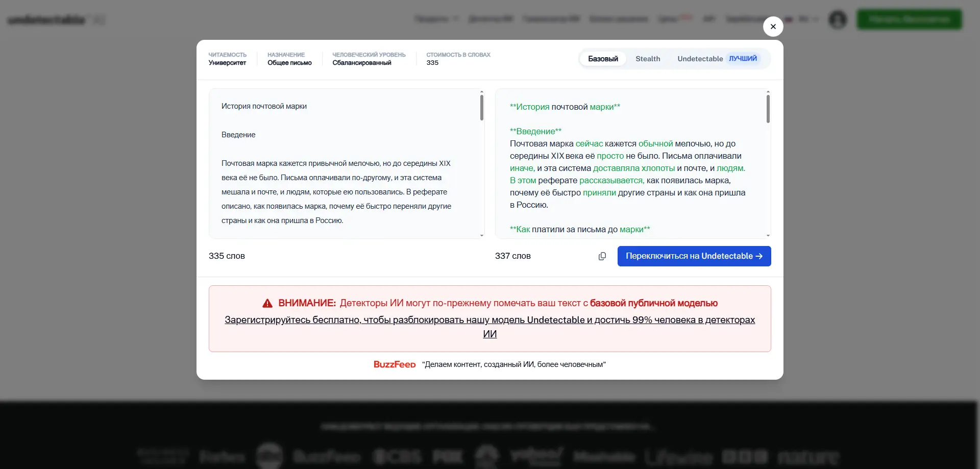Click the red warning triangle icon
Viewport: 980px width, 469px height.
pyautogui.click(x=267, y=304)
